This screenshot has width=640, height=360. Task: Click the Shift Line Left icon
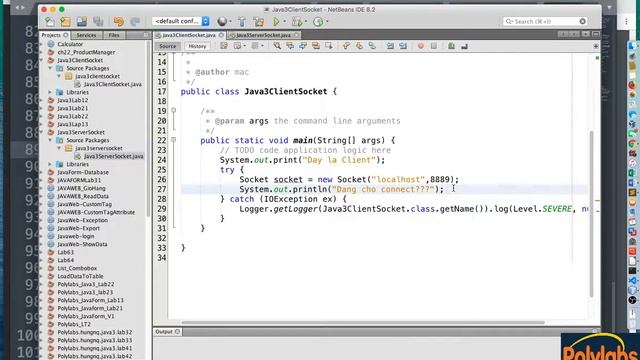click(390, 46)
